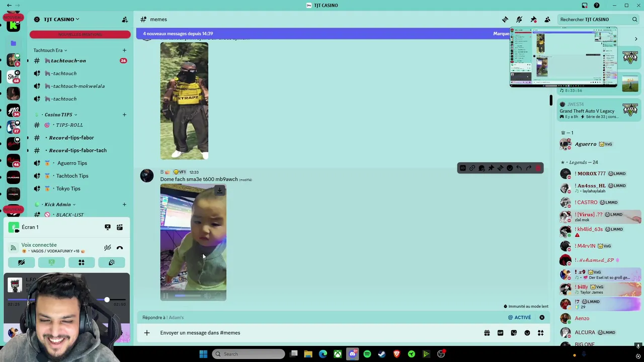Image resolution: width=644 pixels, height=362 pixels.
Task: Click the voice connection signal icon
Action: [x=14, y=248]
